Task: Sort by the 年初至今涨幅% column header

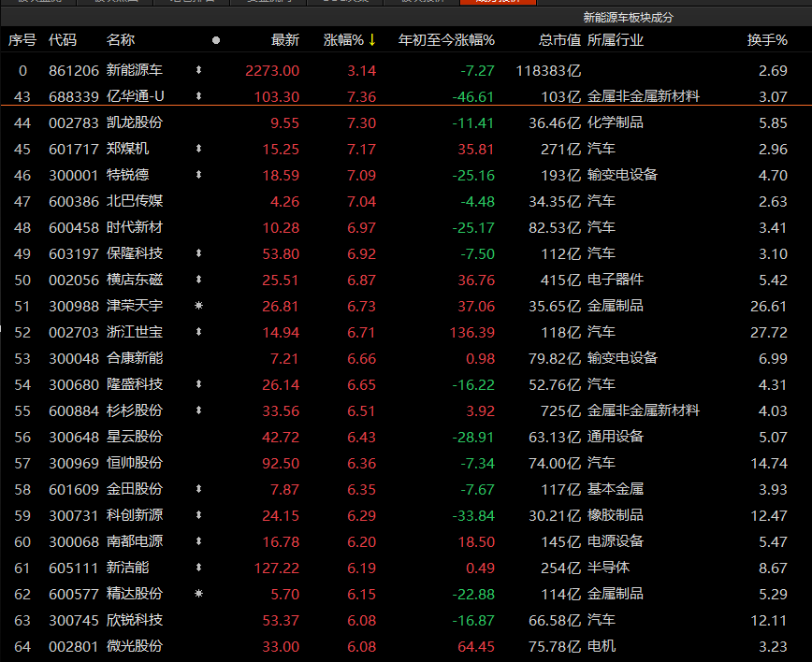Action: (446, 40)
